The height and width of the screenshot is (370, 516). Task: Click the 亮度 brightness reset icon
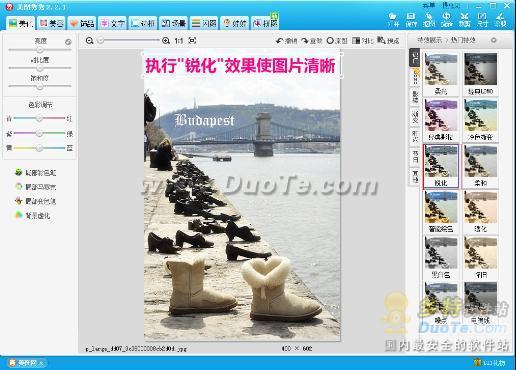[x=68, y=42]
